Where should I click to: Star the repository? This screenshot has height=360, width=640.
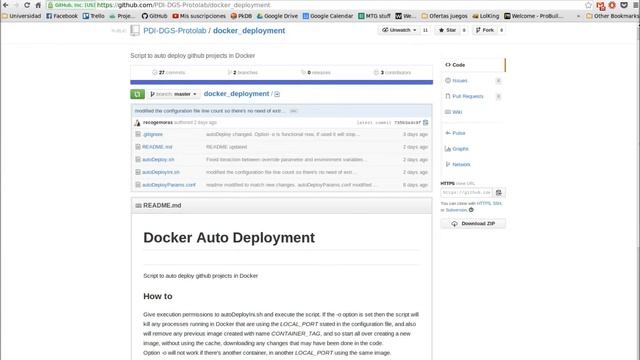click(447, 30)
